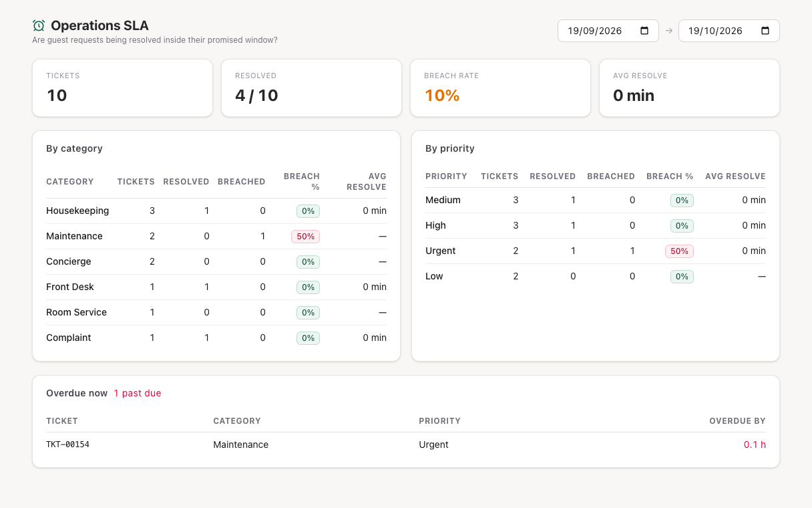The image size is (812, 508).
Task: Click the 50% breach badge for Maintenance
Action: tap(305, 237)
